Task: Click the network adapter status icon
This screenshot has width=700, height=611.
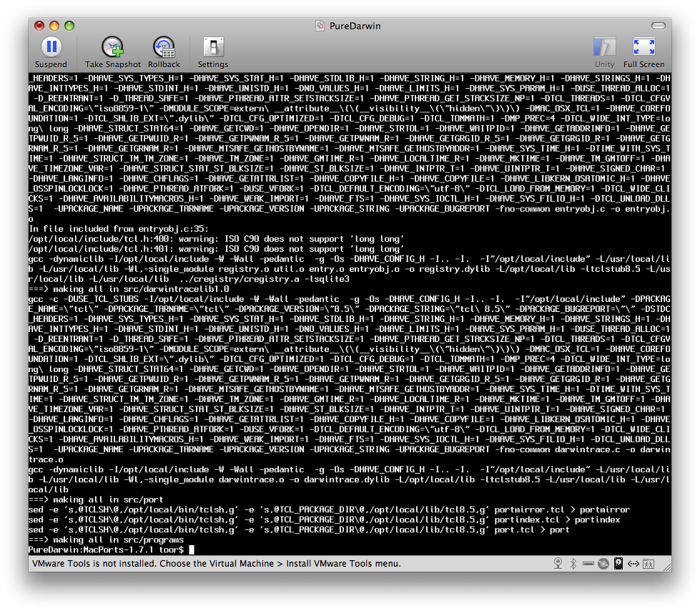Action: point(633,564)
